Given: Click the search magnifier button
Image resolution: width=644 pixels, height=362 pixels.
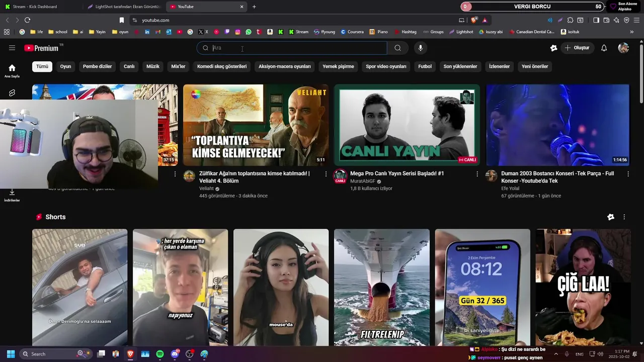Looking at the screenshot, I should tap(397, 48).
